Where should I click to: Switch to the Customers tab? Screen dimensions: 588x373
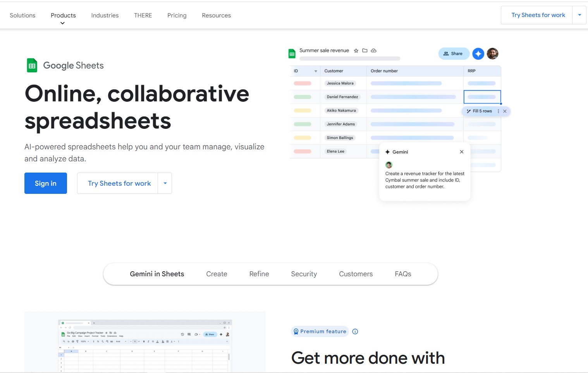(356, 274)
